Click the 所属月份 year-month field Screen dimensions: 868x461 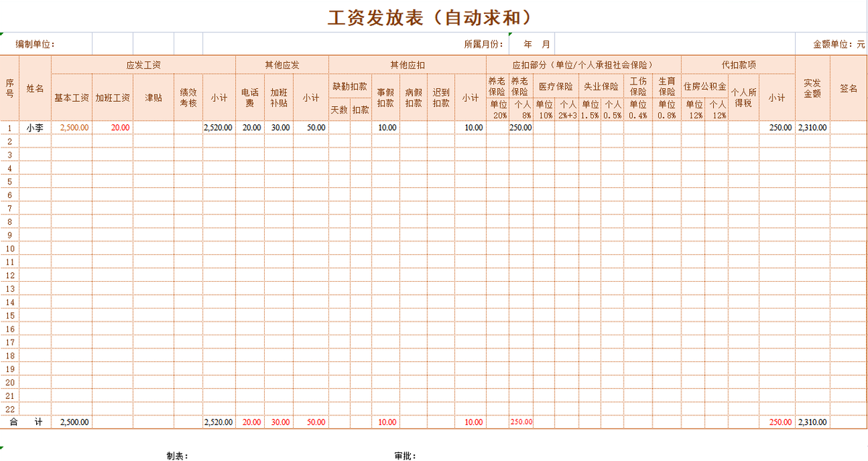point(534,43)
